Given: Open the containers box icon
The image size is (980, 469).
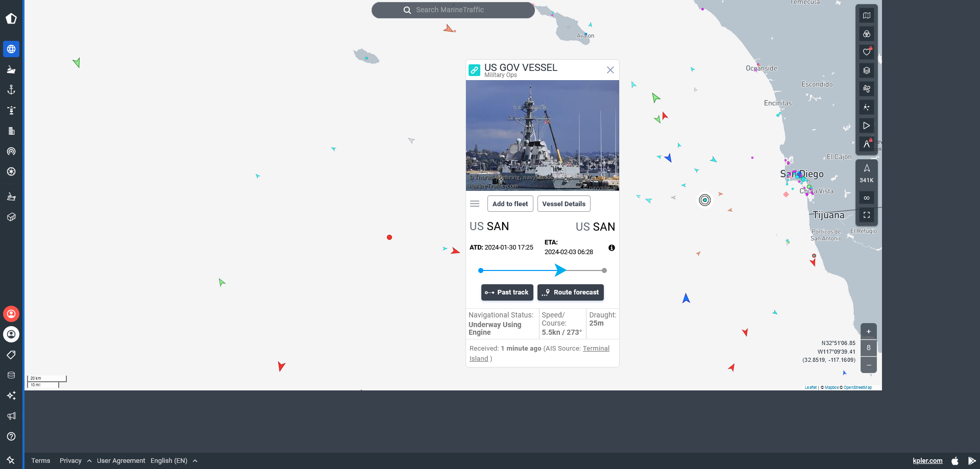Looking at the screenshot, I should pyautogui.click(x=11, y=217).
